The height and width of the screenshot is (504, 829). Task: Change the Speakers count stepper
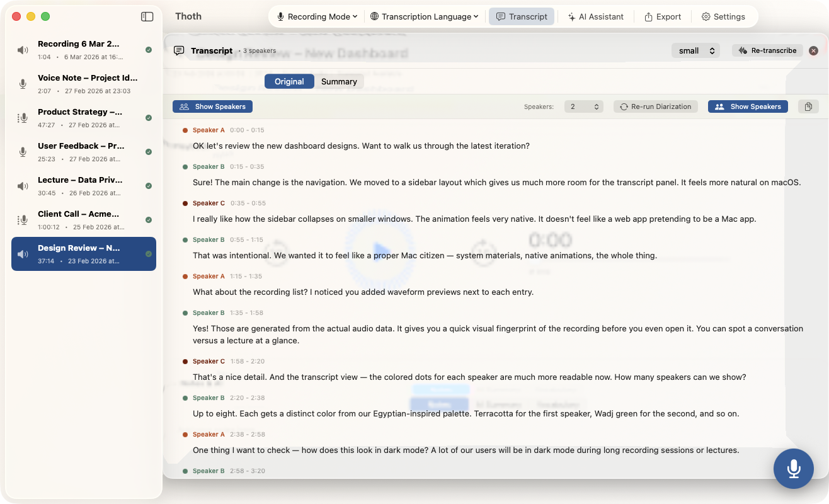[x=584, y=106]
